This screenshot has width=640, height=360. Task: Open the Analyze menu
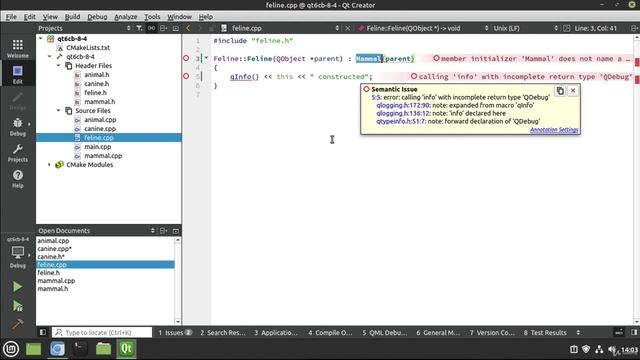coord(126,17)
